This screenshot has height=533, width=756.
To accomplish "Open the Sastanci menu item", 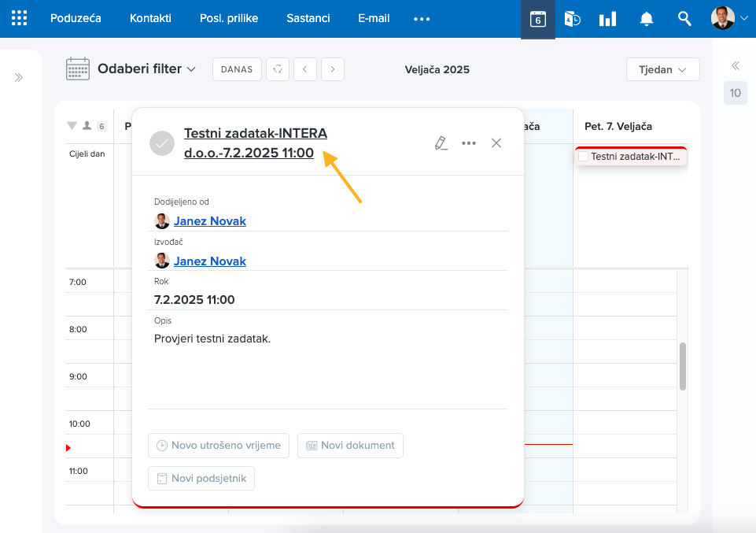I will pyautogui.click(x=308, y=18).
